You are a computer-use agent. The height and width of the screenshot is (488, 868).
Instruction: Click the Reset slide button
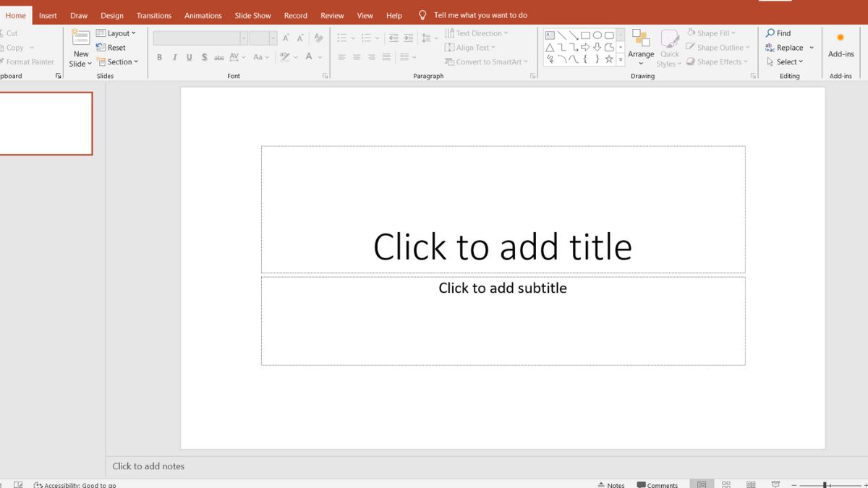[x=111, y=48]
